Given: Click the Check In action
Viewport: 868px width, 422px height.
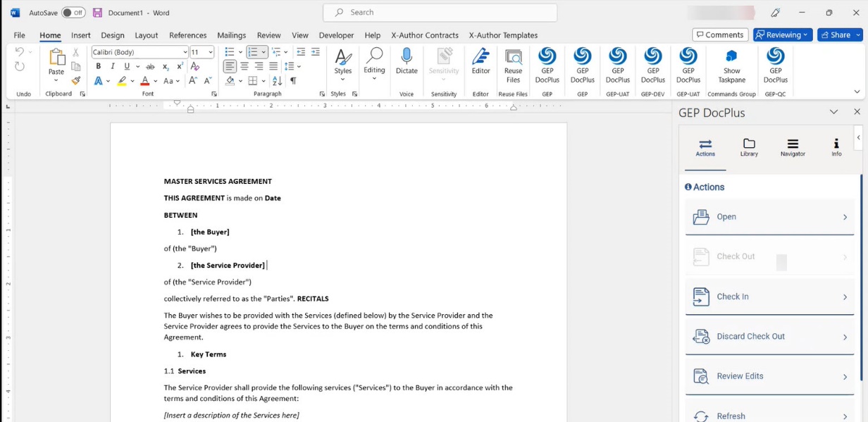Looking at the screenshot, I should tap(769, 297).
